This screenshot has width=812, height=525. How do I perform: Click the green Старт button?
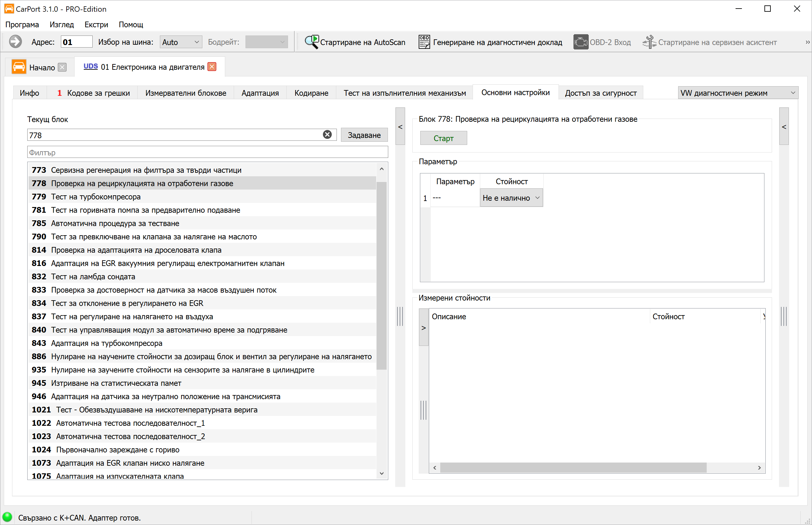click(x=443, y=138)
